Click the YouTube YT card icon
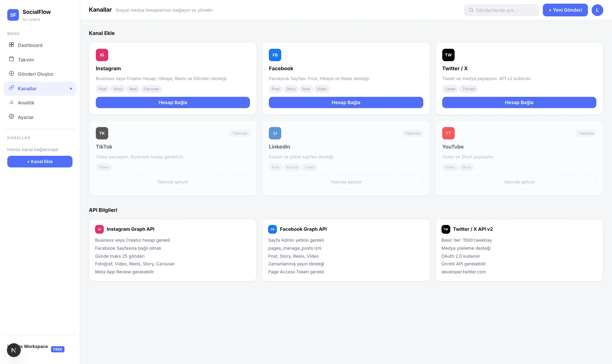This screenshot has height=364, width=612. [448, 133]
